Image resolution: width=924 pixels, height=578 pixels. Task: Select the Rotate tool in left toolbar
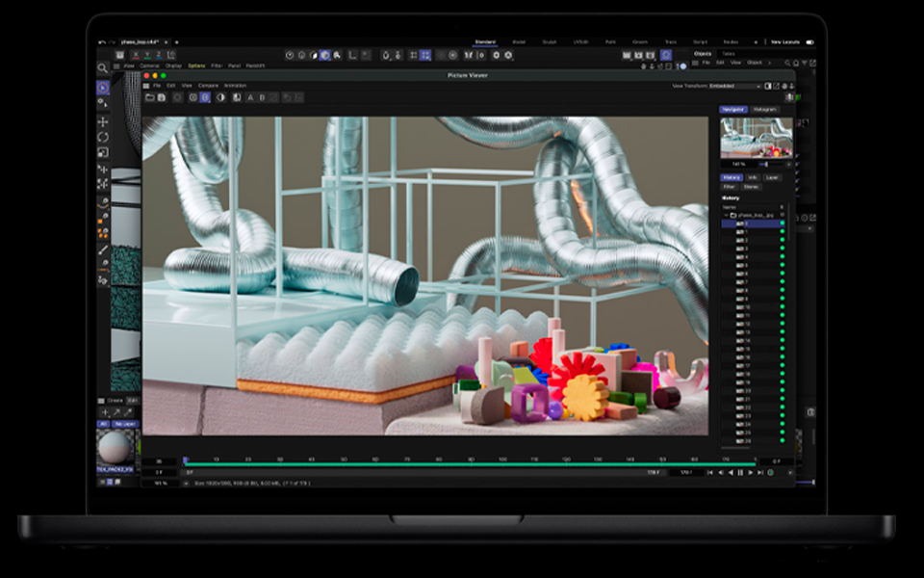tap(103, 137)
